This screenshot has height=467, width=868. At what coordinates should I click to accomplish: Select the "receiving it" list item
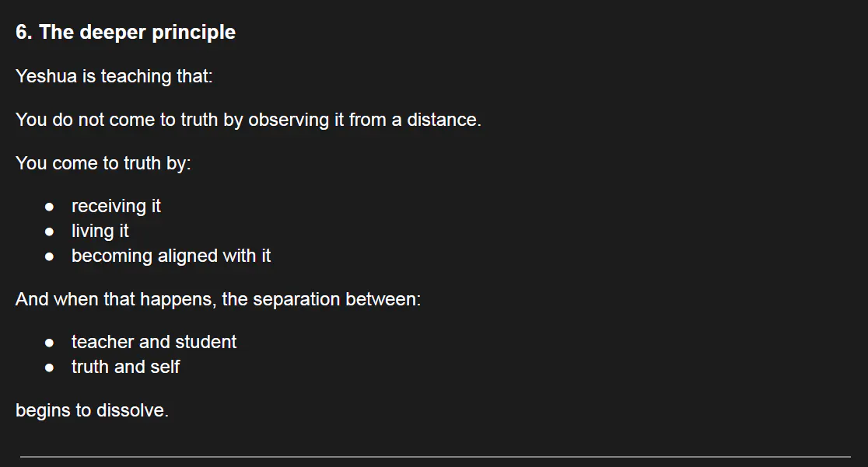[116, 206]
